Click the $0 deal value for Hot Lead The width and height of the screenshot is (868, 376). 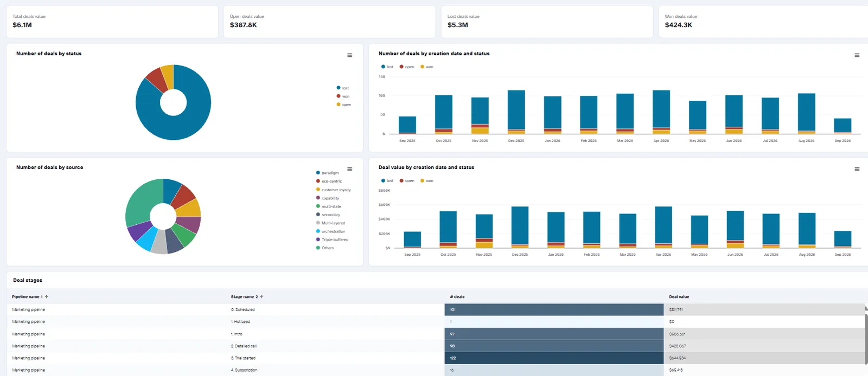764,322
